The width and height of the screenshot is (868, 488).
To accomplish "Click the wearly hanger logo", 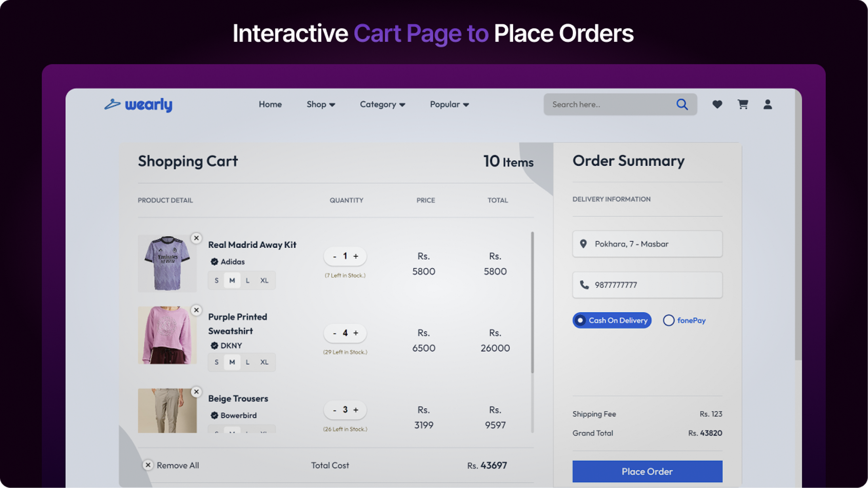I will click(112, 105).
